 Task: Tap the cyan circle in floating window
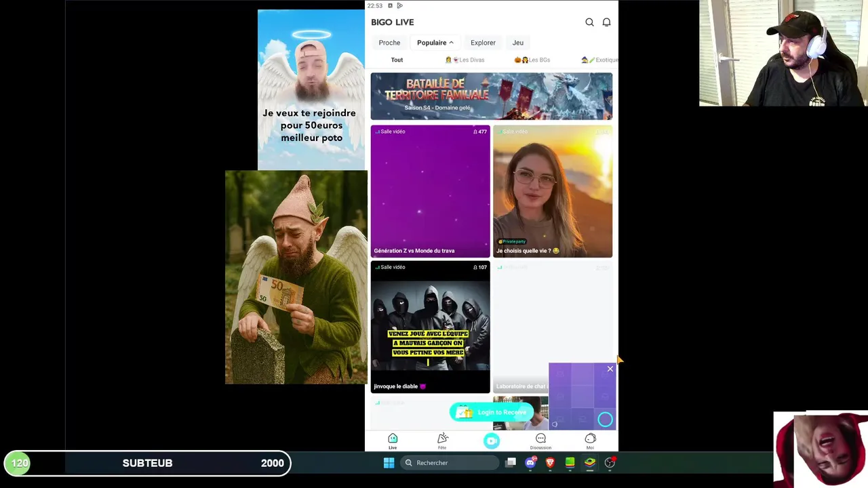pos(605,420)
